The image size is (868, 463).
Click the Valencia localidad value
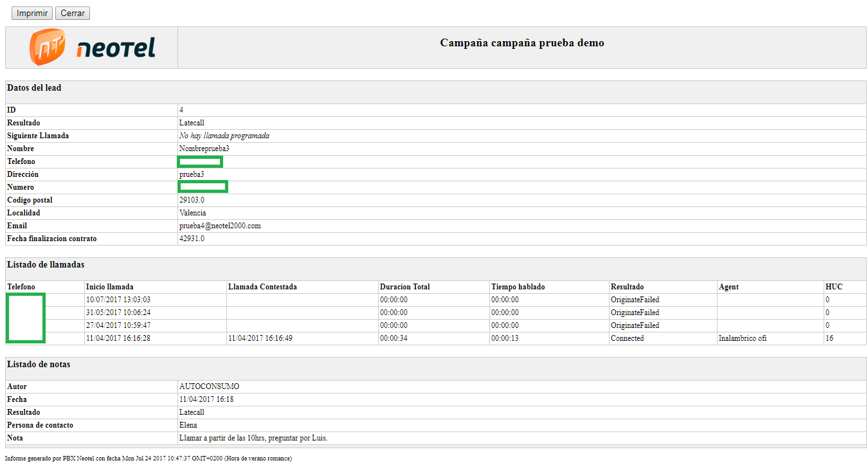(192, 213)
